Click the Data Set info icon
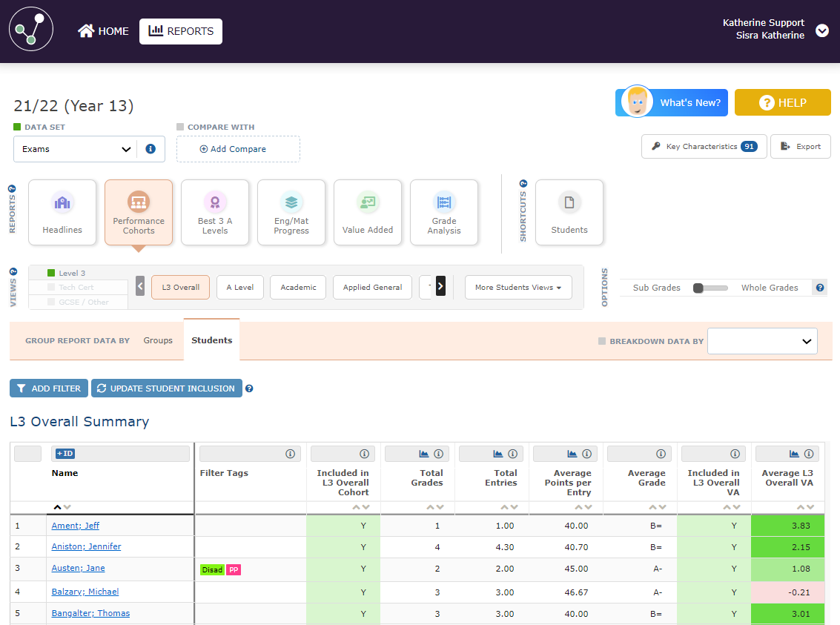840x625 pixels. point(151,149)
